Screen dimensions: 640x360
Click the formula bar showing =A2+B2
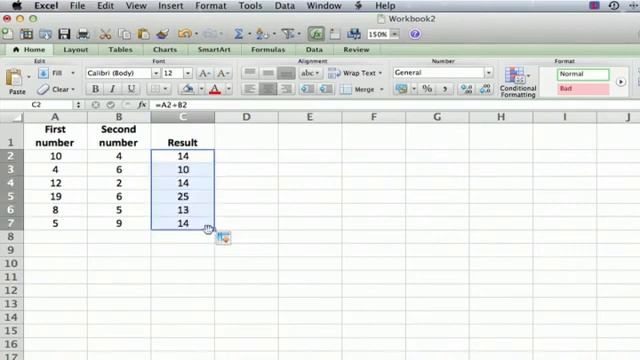(394, 105)
